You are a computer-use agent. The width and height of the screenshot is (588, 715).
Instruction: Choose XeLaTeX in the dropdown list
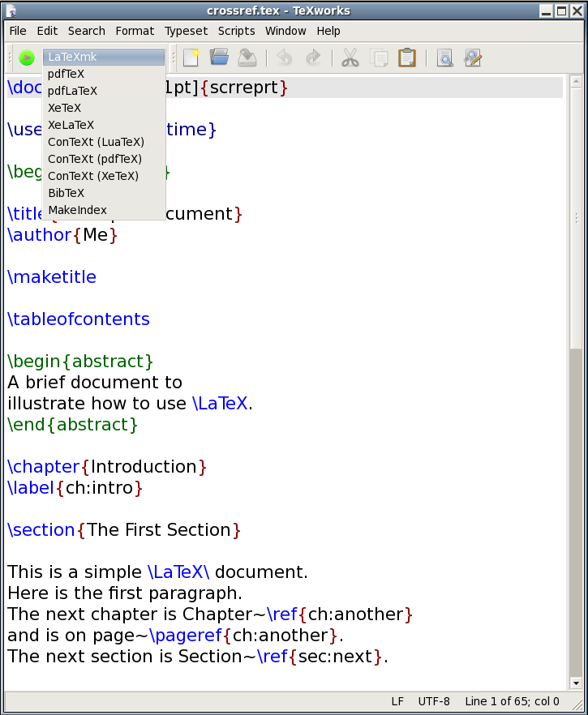click(71, 125)
